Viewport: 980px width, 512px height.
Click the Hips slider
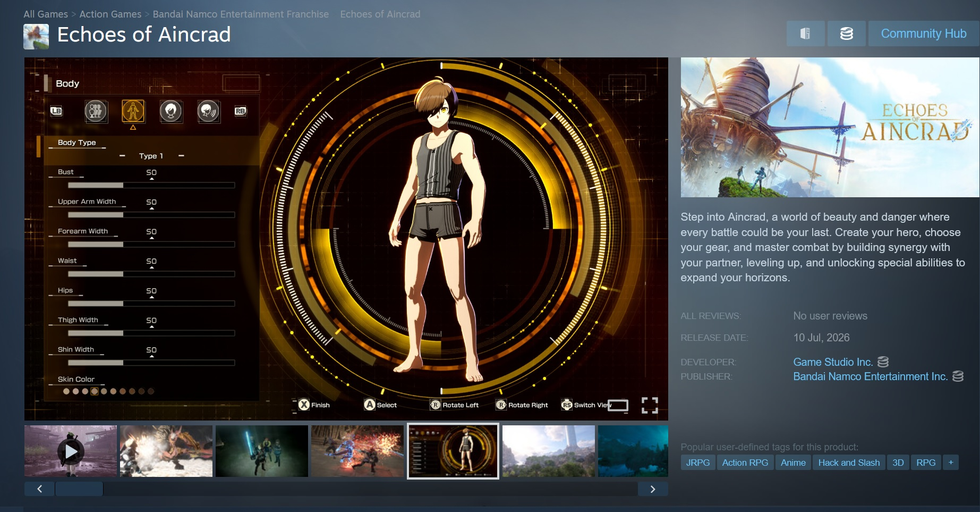click(x=151, y=304)
